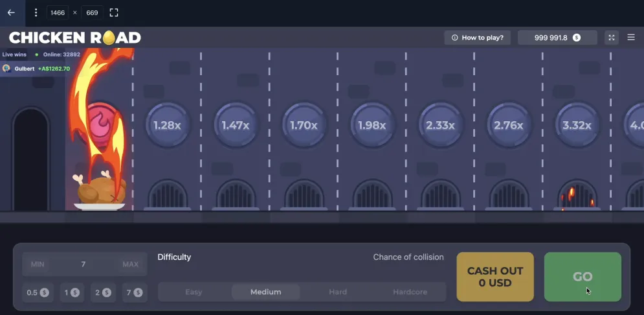Choose the 7 quick bet chip
Viewport: 644px width, 315px height.
pyautogui.click(x=135, y=293)
